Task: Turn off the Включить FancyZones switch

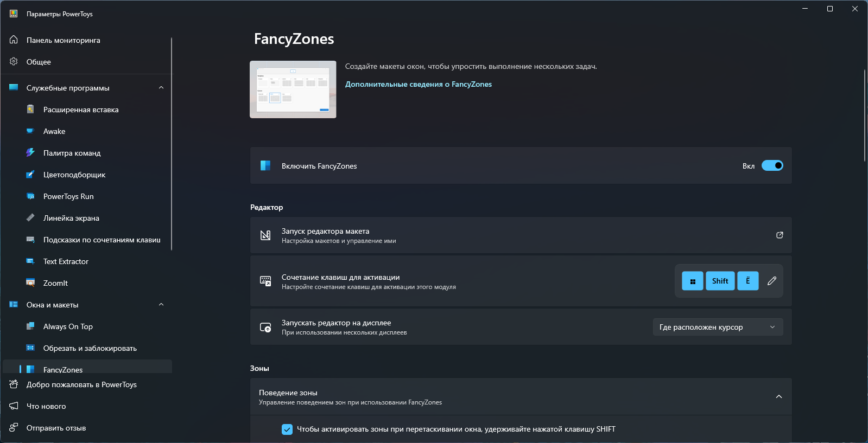Action: [772, 165]
